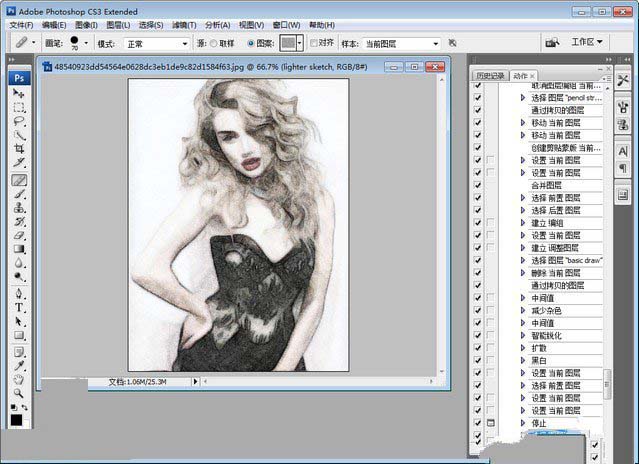Switch to the 历史记录 tab
This screenshot has height=464, width=639.
(490, 76)
